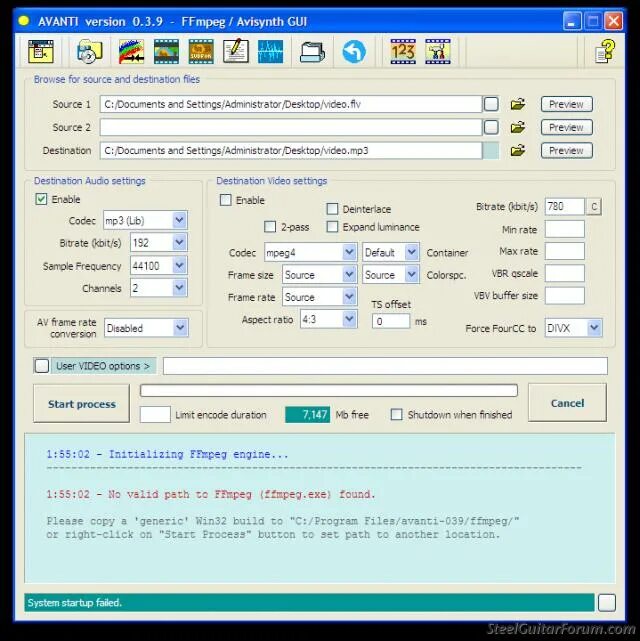
Task: Enable the video Enable checkbox
Action: [226, 200]
